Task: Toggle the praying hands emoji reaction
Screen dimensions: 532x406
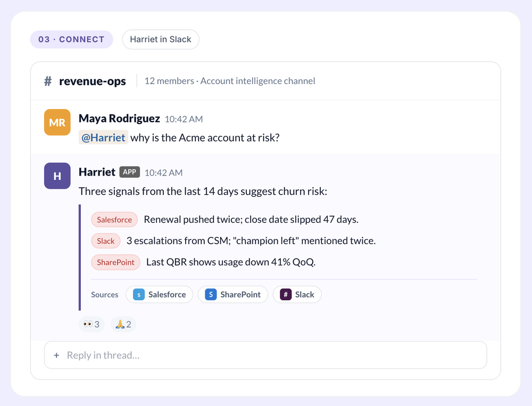Action: coord(123,324)
